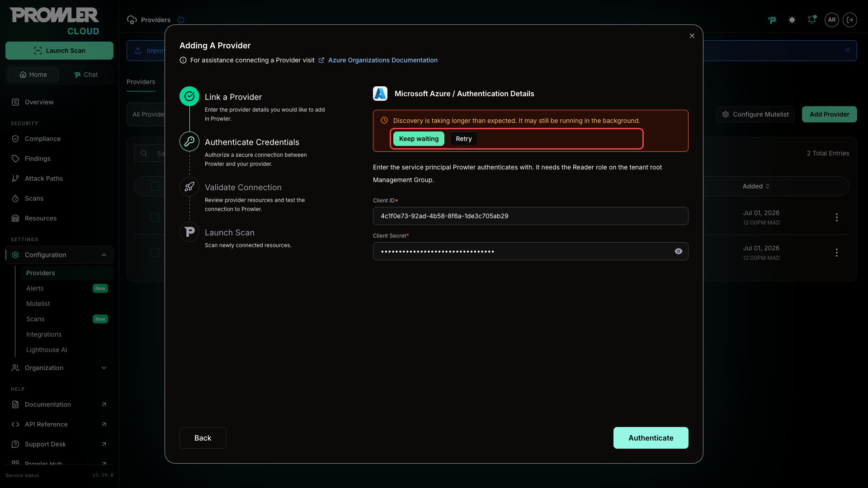Open Documentation external link arrow
Image resolution: width=868 pixels, height=488 pixels.
pyautogui.click(x=104, y=404)
